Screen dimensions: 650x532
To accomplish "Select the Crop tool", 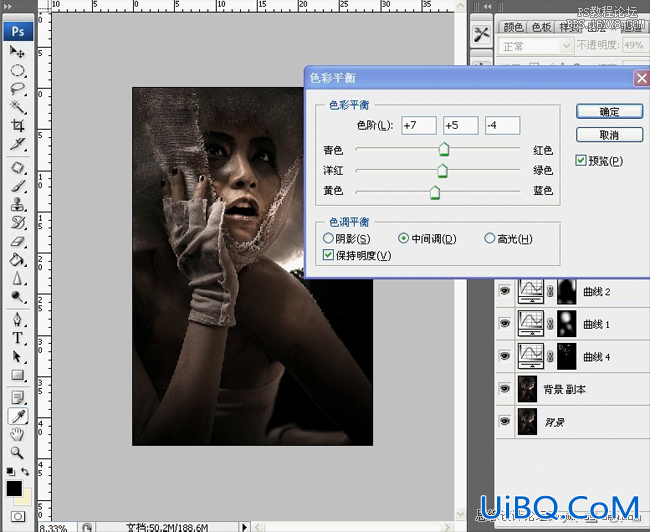I will (x=17, y=125).
